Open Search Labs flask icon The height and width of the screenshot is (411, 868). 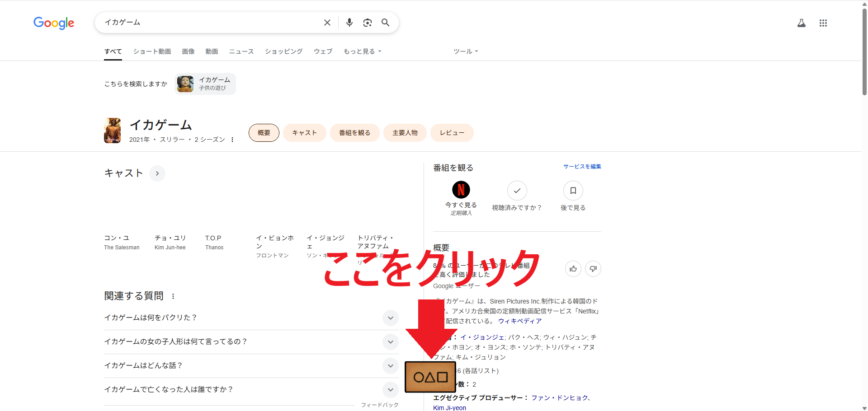[x=802, y=23]
